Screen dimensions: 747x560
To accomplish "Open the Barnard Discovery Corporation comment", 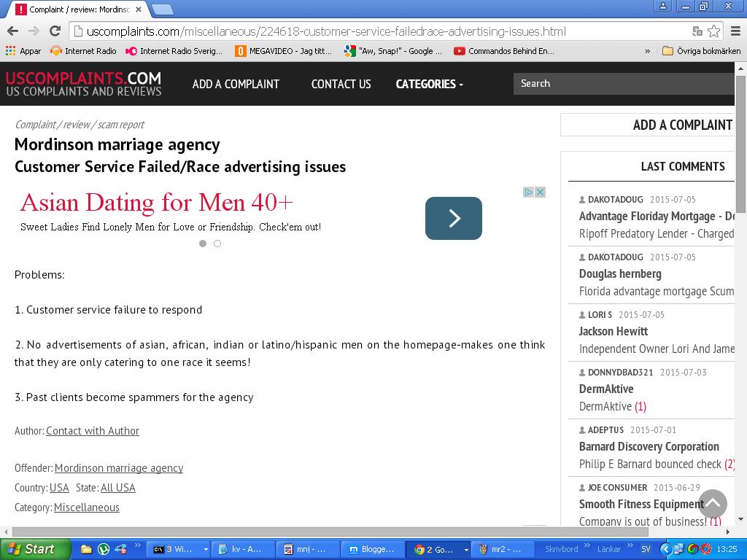I will click(x=649, y=446).
